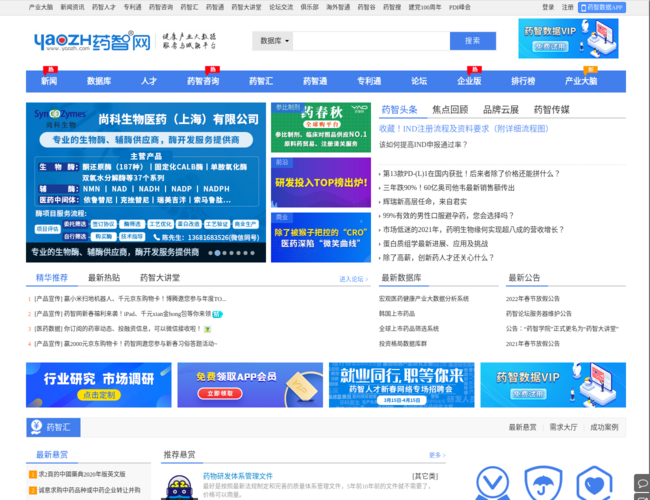The image size is (650, 500).
Task: Switch to the 焦点回顾 tab
Action: [450, 110]
